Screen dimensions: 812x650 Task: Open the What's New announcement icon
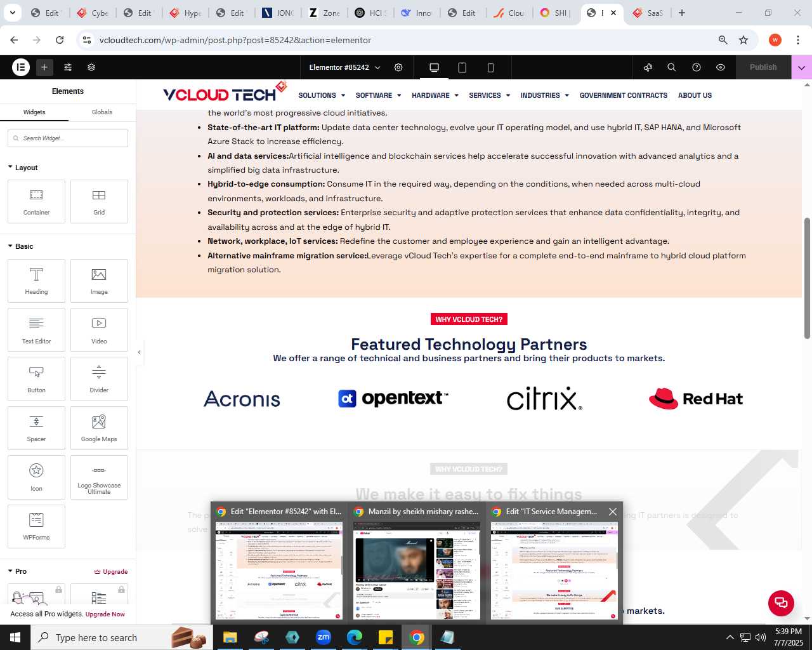coord(648,67)
